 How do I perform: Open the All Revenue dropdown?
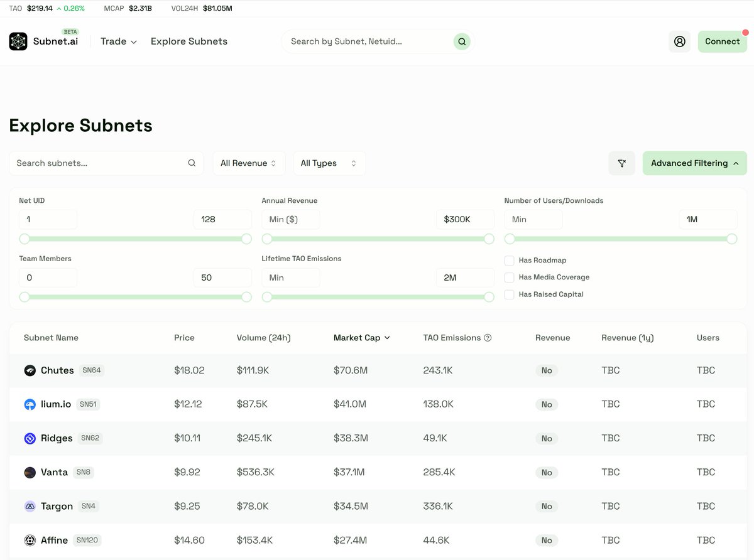tap(249, 163)
